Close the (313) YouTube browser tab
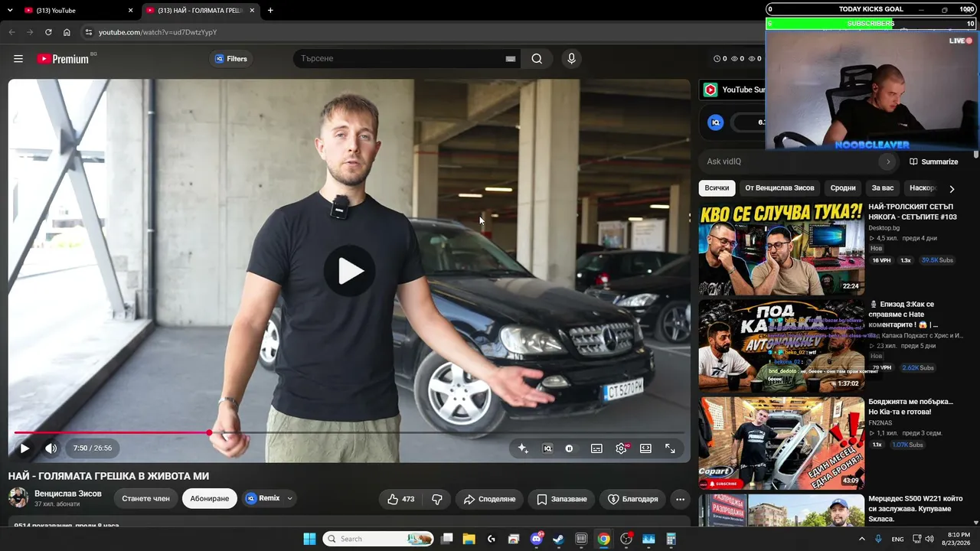The image size is (980, 551). pyautogui.click(x=130, y=11)
